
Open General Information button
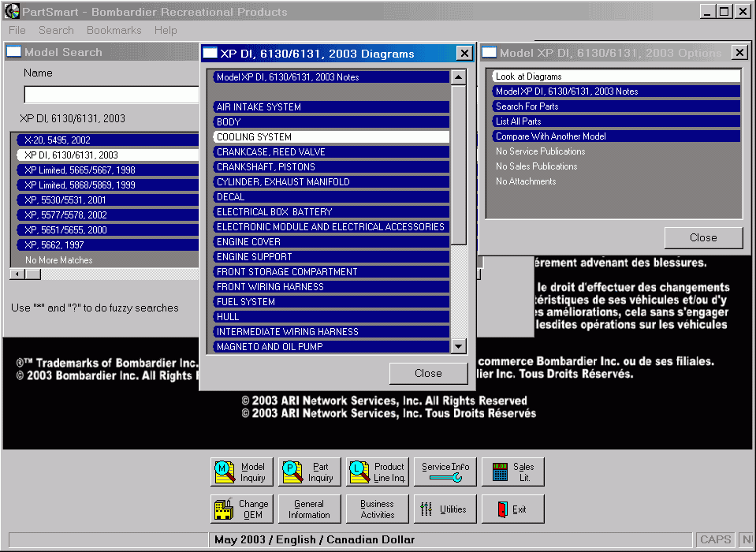310,509
